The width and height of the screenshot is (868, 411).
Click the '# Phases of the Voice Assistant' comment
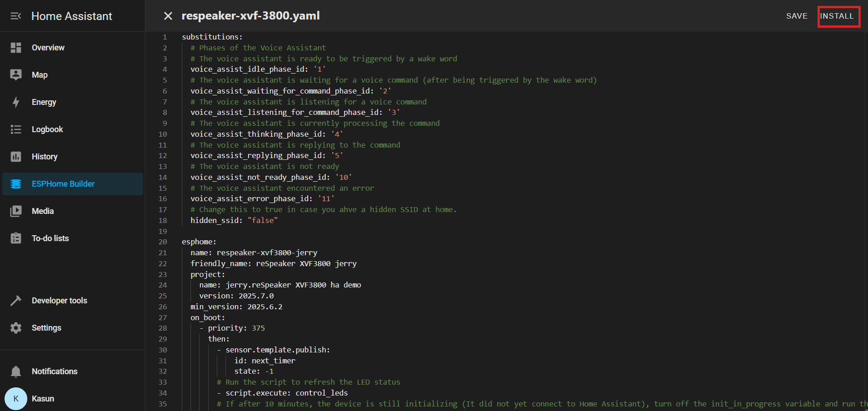click(258, 48)
